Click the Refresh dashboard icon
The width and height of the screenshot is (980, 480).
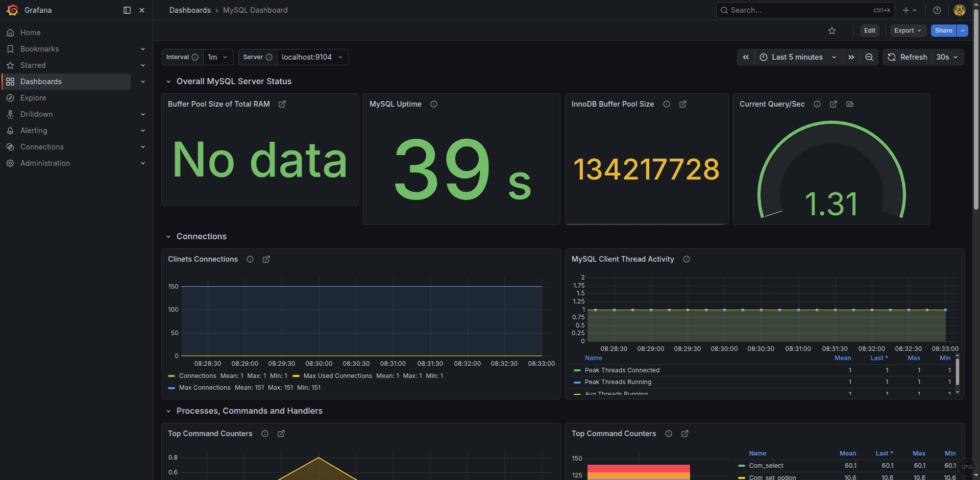pyautogui.click(x=892, y=57)
